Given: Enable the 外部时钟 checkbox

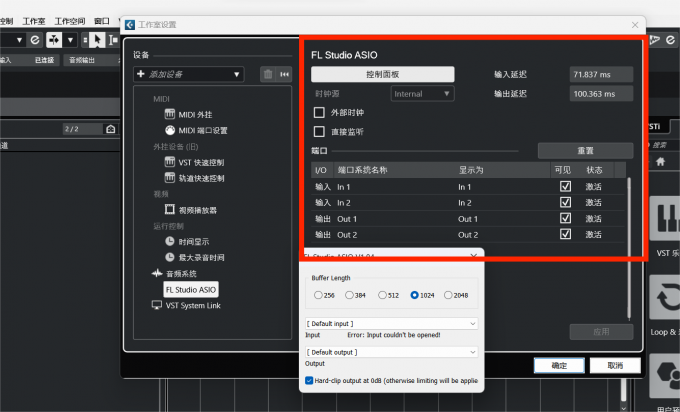Looking at the screenshot, I should pos(319,112).
